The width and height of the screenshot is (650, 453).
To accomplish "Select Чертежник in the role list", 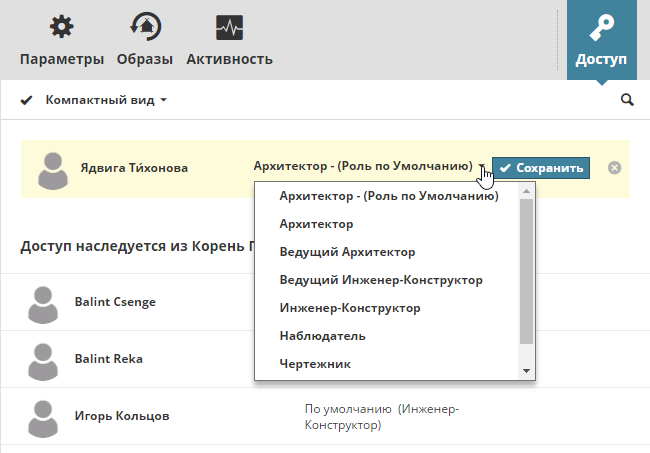I will coord(315,364).
